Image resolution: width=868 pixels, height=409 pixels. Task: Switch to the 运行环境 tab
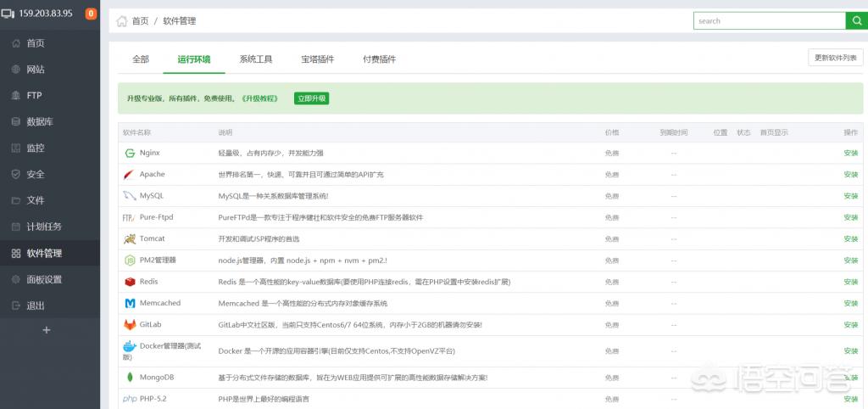coord(194,59)
